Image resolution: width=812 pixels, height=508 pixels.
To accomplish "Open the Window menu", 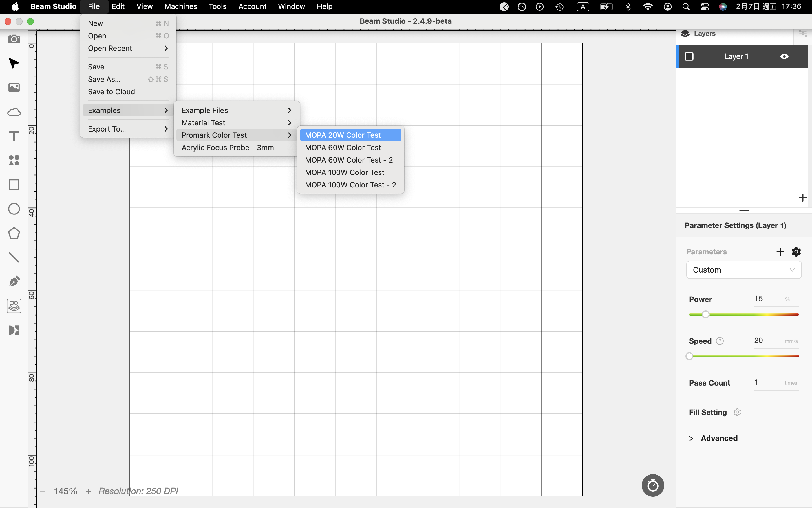I will click(x=291, y=7).
